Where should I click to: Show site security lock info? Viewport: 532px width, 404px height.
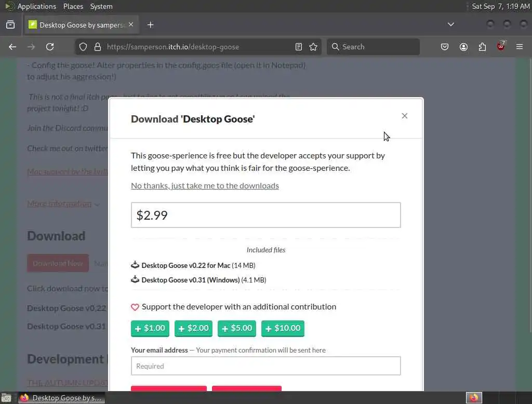point(98,47)
